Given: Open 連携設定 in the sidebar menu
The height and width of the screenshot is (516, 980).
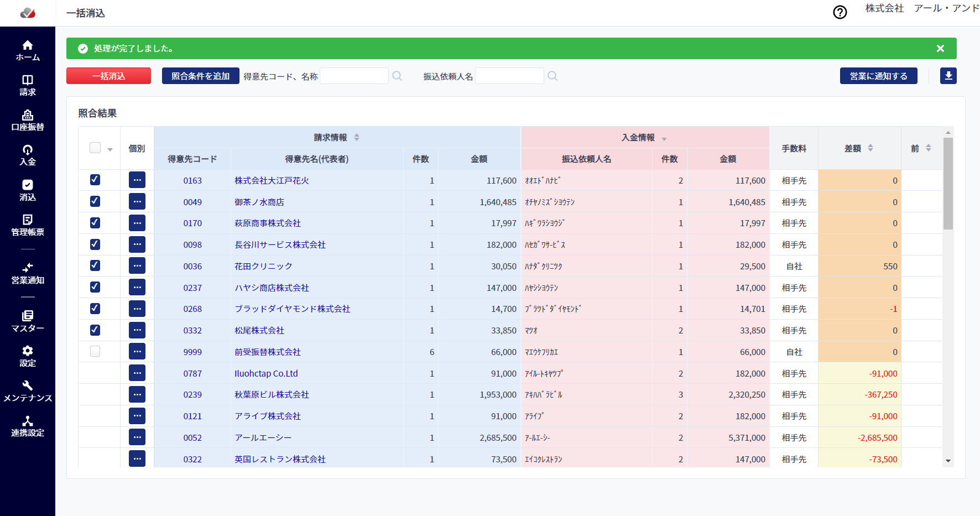Looking at the screenshot, I should coord(28,426).
